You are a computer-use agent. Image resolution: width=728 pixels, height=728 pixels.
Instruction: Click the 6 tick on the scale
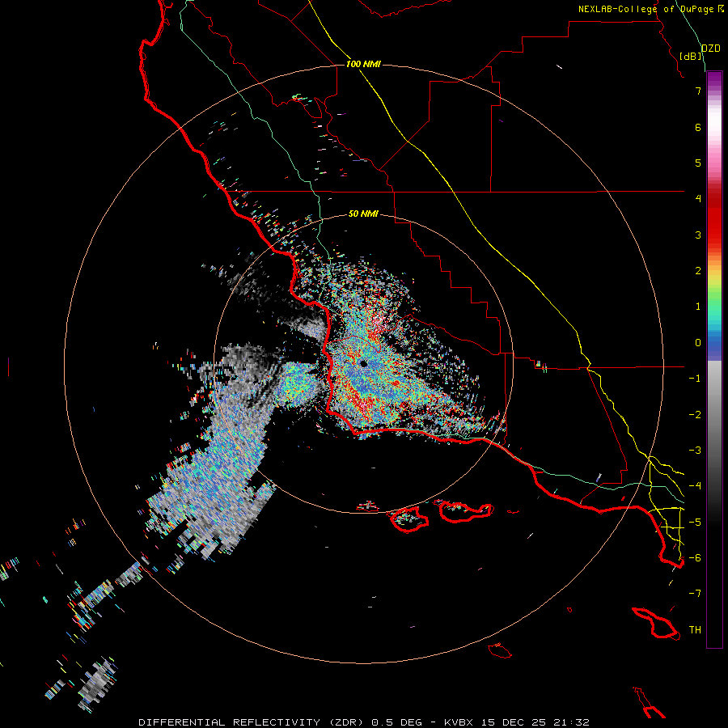pyautogui.click(x=698, y=127)
